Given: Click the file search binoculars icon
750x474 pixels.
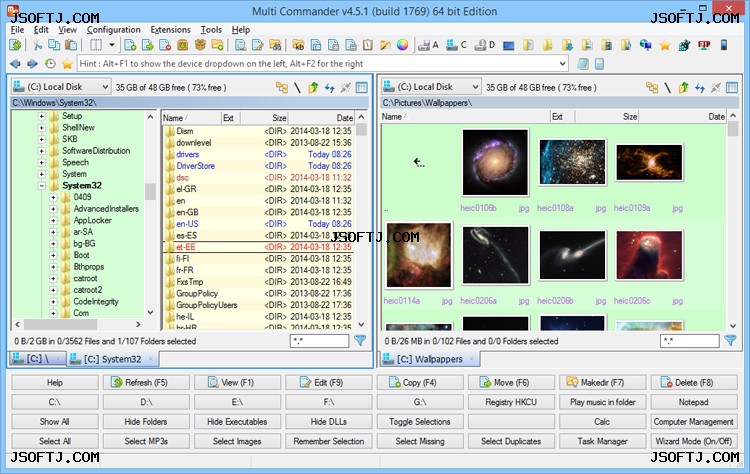Looking at the screenshot, I should point(275,45).
